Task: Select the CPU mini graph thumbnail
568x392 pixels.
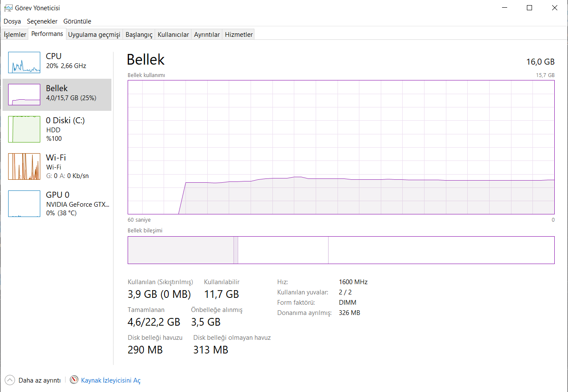Action: [x=24, y=62]
